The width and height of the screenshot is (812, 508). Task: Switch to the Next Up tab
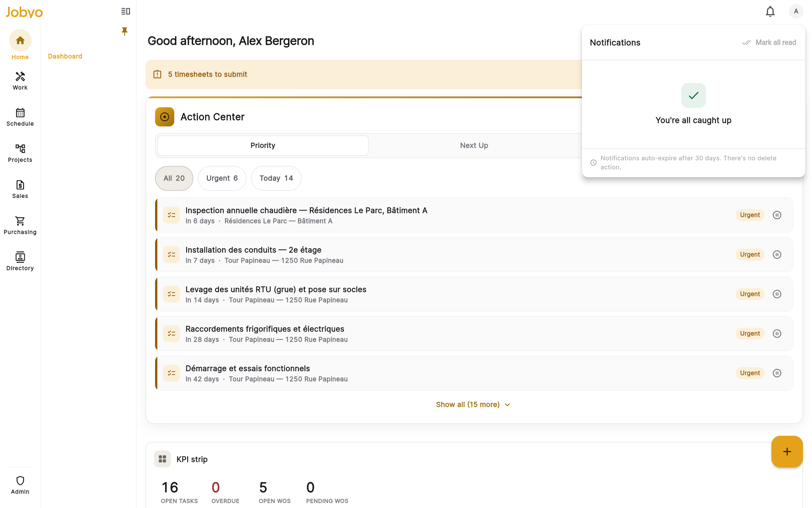474,145
